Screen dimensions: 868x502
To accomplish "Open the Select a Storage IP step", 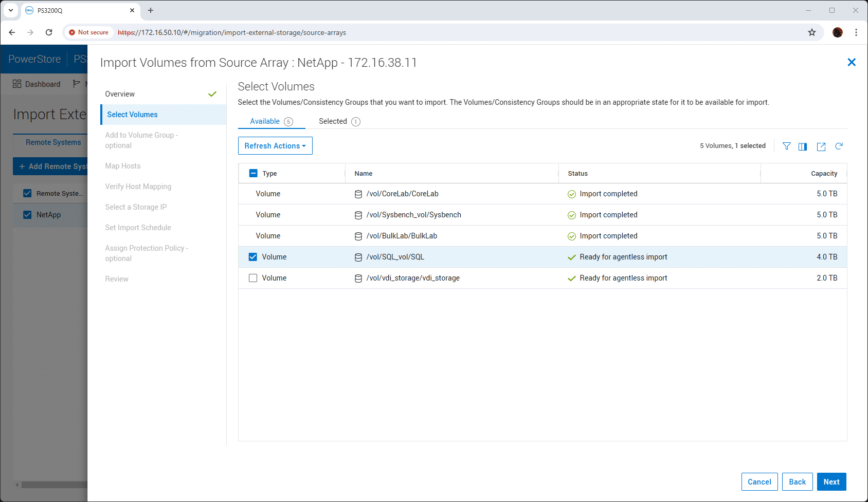I will pyautogui.click(x=136, y=207).
